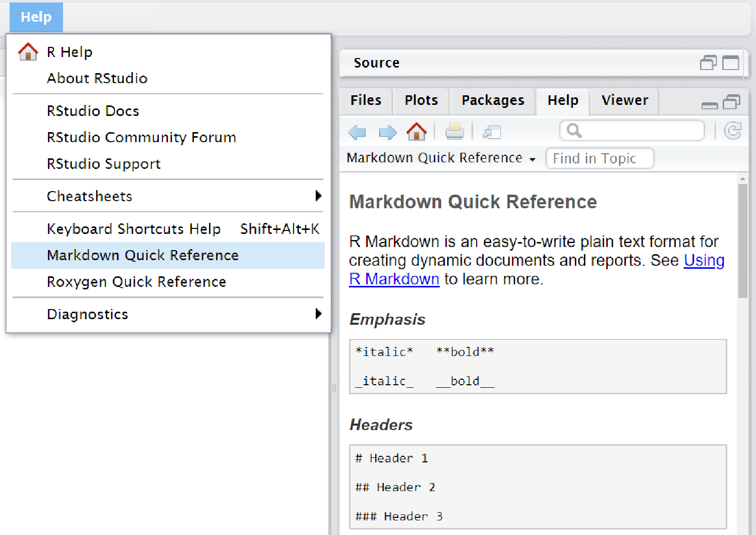Open Keyboard Shortcuts Help
The image size is (756, 535).
pyautogui.click(x=168, y=229)
